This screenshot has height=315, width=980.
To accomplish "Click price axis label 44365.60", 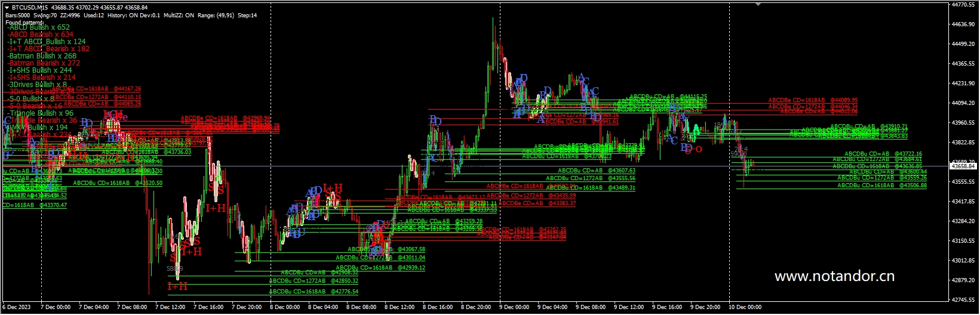I will 963,64.
